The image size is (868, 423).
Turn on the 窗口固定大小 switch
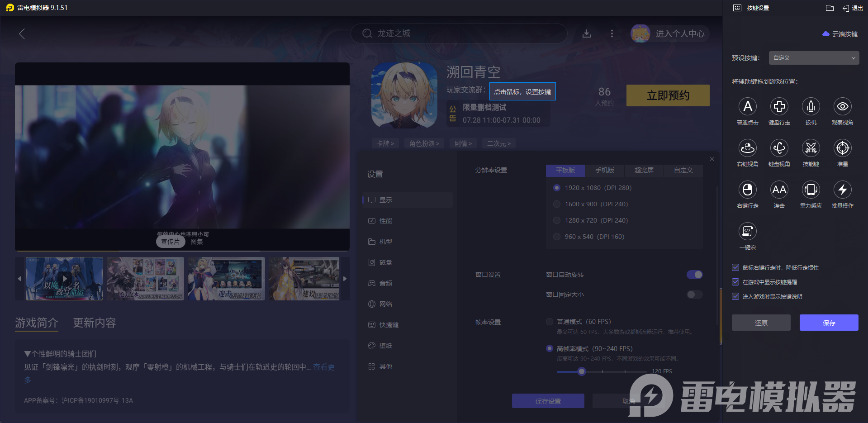tap(695, 295)
